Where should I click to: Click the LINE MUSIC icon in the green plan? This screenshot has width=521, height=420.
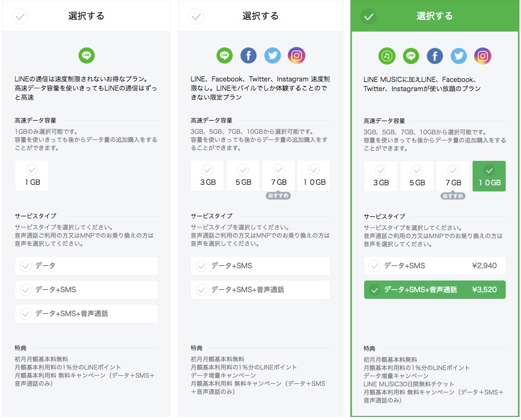click(387, 56)
